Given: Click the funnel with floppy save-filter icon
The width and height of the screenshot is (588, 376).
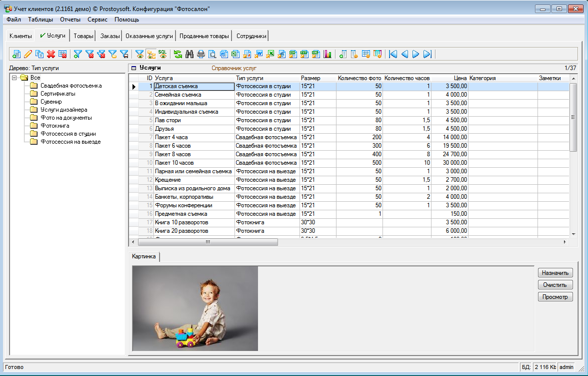Looking at the screenshot, I should tap(124, 54).
